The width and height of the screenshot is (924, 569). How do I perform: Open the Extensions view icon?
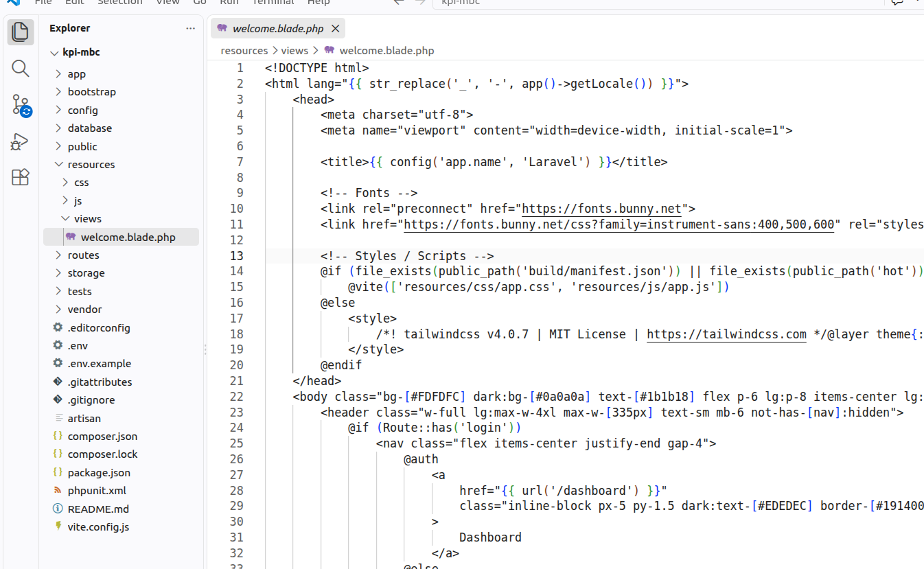(x=21, y=178)
